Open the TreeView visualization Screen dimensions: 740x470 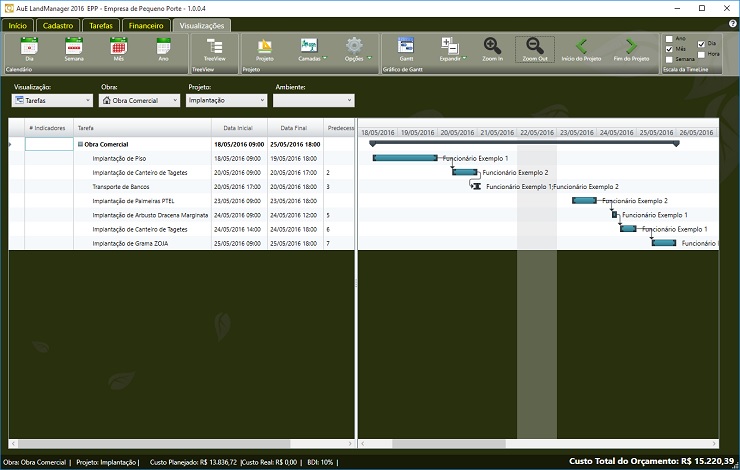coord(215,49)
